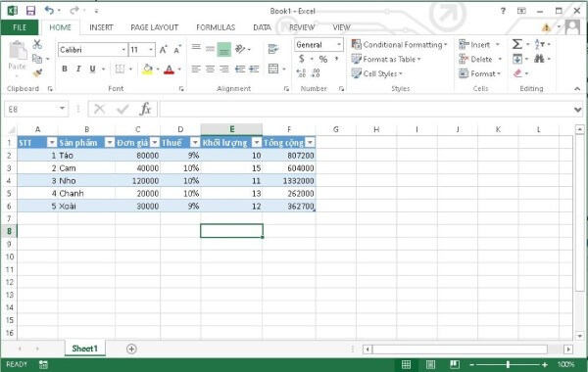Toggle bottom align button

coord(223,49)
